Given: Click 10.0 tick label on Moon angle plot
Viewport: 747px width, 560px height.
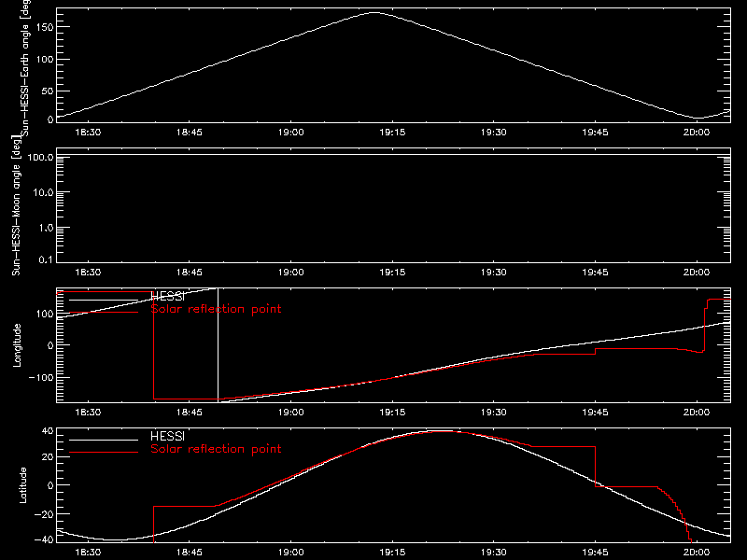Looking at the screenshot, I should coord(43,192).
